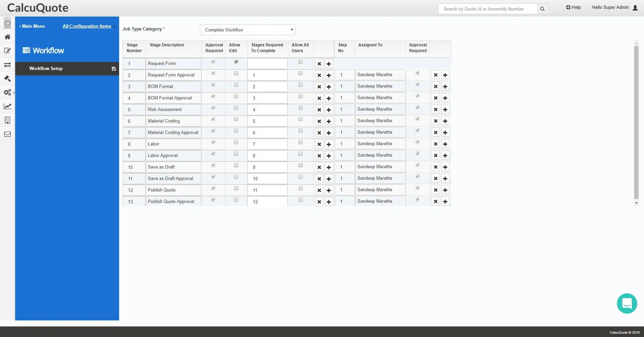
Task: Add a stage after Labor
Action: [x=329, y=144]
